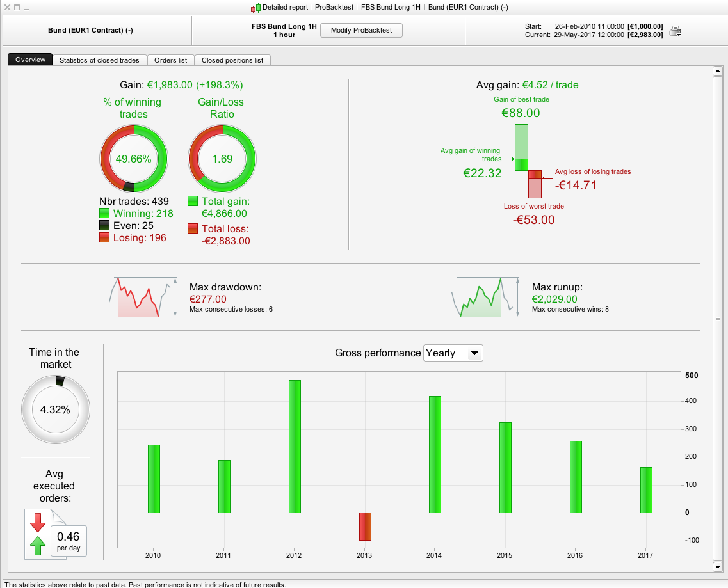Click the red Total loss legend square
Screen dimensions: 728x588
pos(193,228)
